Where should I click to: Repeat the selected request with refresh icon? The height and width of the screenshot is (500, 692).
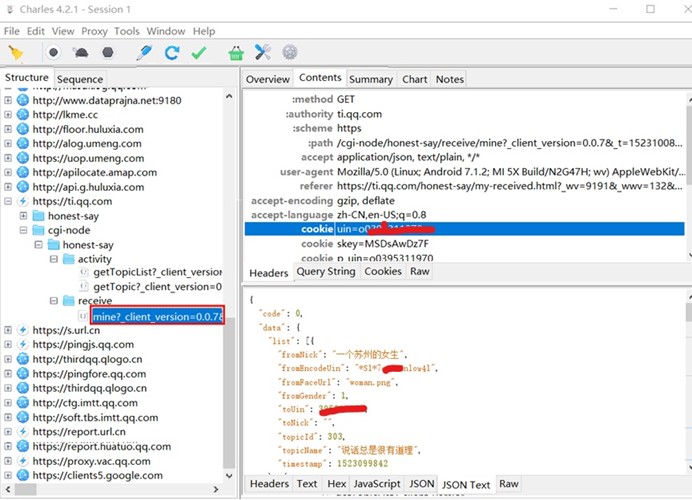click(172, 53)
